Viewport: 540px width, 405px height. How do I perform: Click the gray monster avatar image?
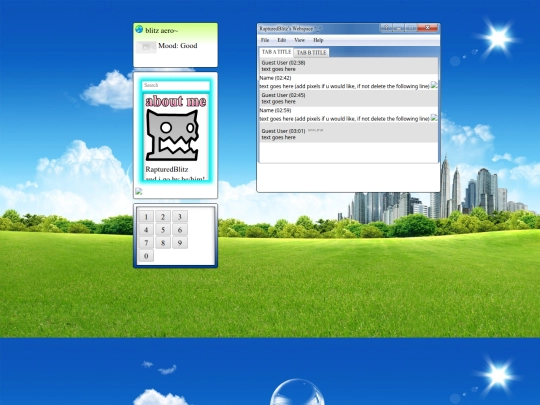point(172,135)
